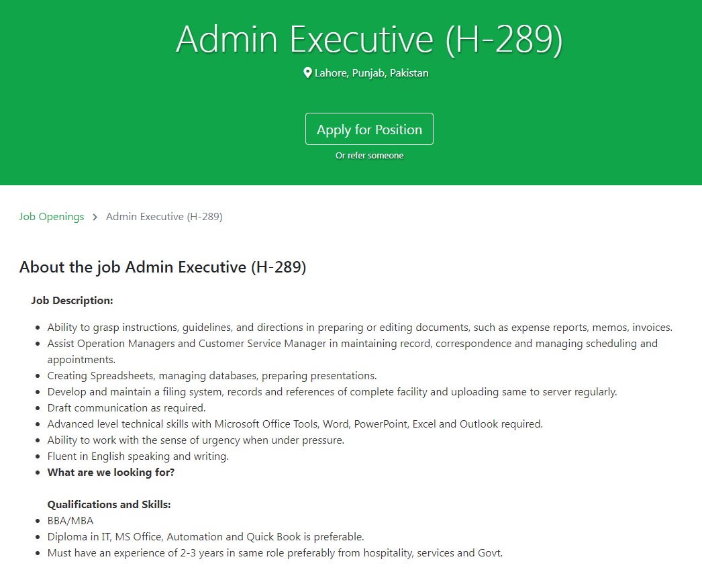
Task: Click the 'What are we looking for?' text
Action: click(111, 473)
